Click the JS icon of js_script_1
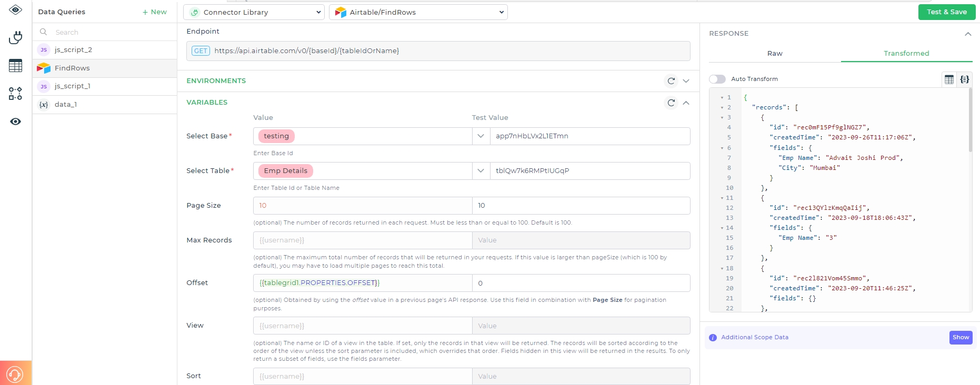Viewport: 980px width, 385px height. (x=44, y=86)
